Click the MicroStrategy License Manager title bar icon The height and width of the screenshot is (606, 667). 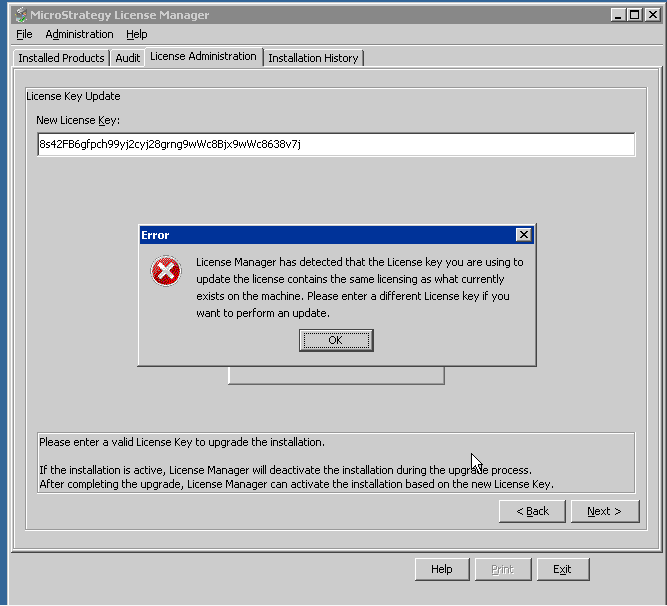(x=20, y=15)
